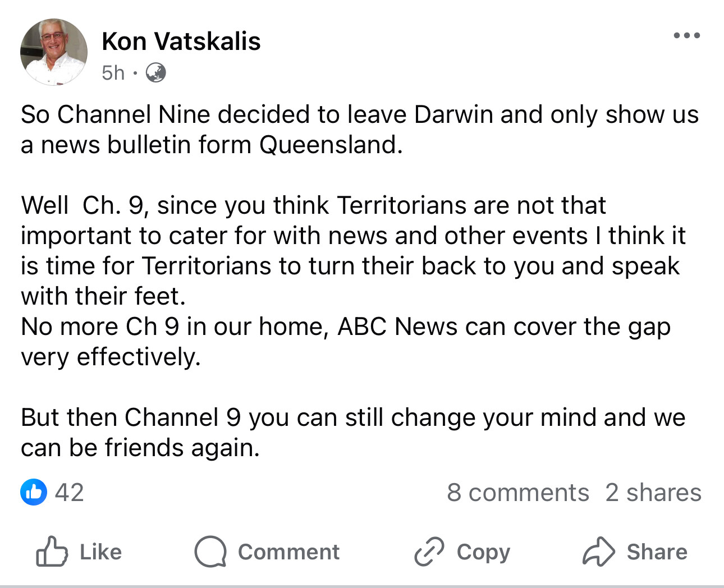Open the Kon Vatskalis profile name link
Viewport: 724px width, 588px height.
click(181, 42)
